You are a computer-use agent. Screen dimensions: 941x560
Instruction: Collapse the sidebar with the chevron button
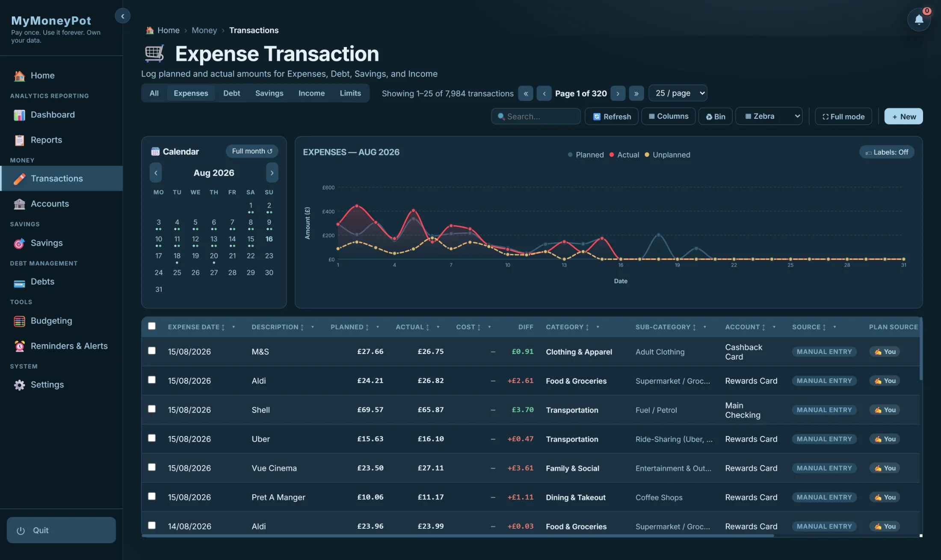point(122,16)
